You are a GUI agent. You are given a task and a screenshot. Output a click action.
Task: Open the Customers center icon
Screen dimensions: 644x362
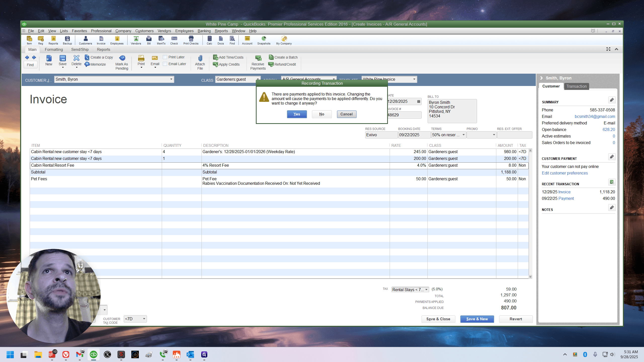coord(86,40)
